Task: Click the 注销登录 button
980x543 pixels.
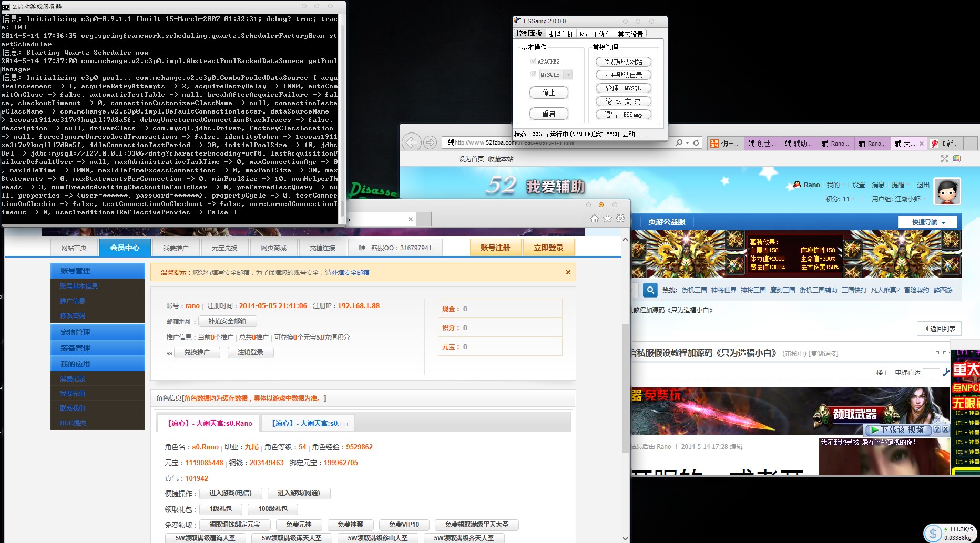Action: 250,352
